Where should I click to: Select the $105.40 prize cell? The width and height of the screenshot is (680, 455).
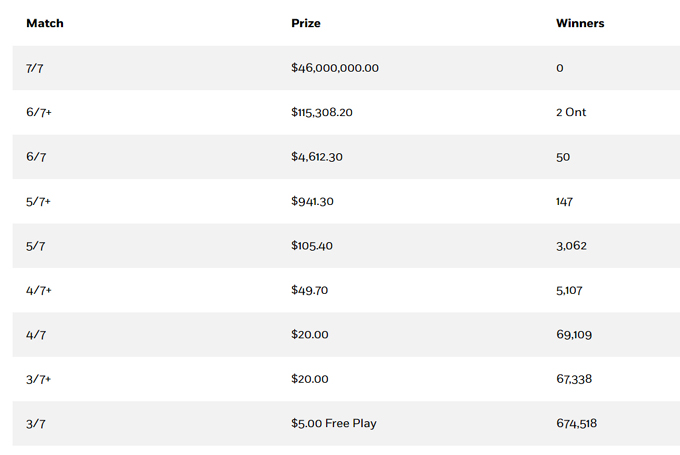click(313, 246)
